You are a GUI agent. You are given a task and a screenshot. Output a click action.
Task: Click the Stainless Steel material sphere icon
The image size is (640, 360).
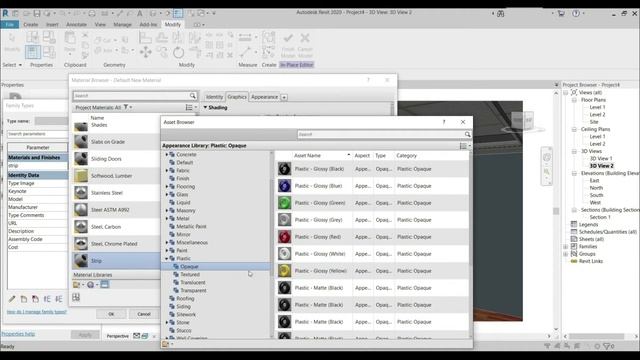(81, 193)
